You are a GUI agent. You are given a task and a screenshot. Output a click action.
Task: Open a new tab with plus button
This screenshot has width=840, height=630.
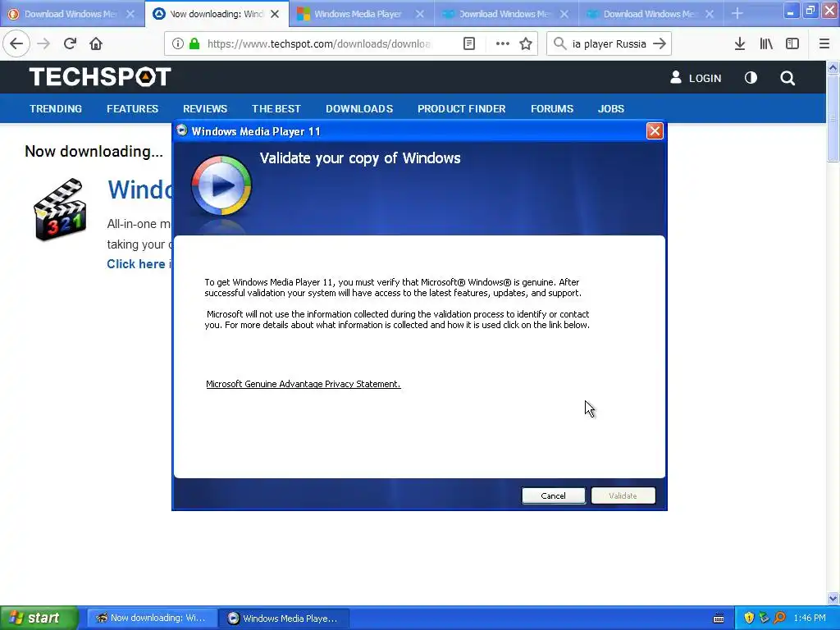click(737, 13)
